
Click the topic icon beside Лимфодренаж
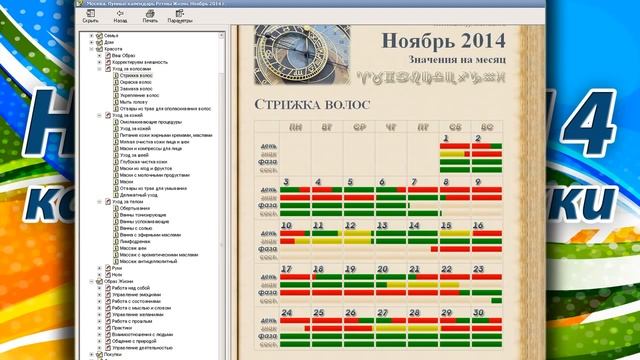point(116,241)
